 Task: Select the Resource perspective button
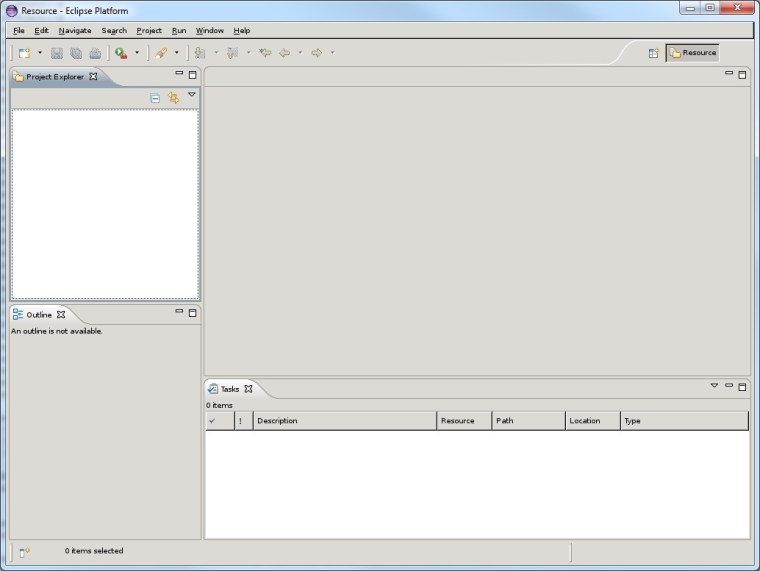pyautogui.click(x=692, y=53)
